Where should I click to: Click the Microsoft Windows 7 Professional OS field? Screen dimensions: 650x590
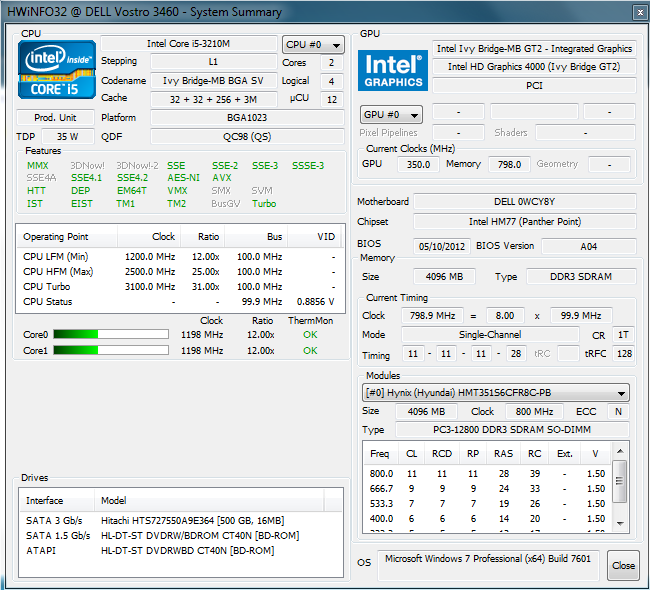(488, 566)
